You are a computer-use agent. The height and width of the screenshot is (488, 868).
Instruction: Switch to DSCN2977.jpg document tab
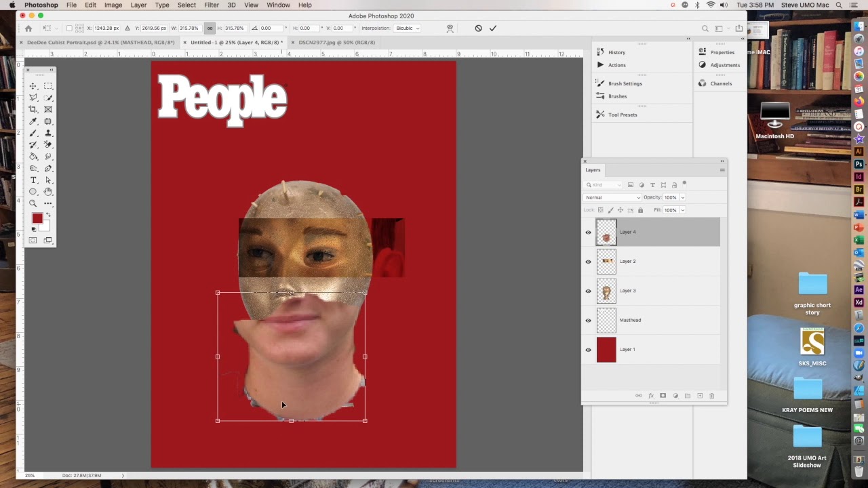337,42
